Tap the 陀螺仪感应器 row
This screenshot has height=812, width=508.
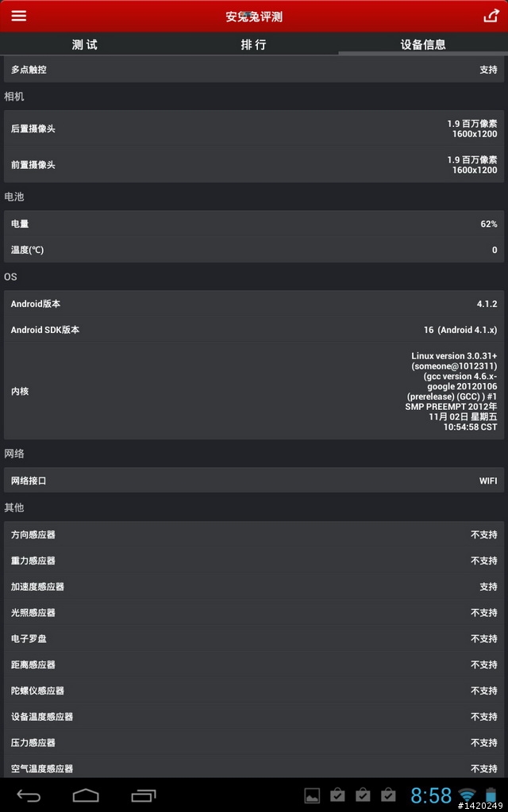254,691
